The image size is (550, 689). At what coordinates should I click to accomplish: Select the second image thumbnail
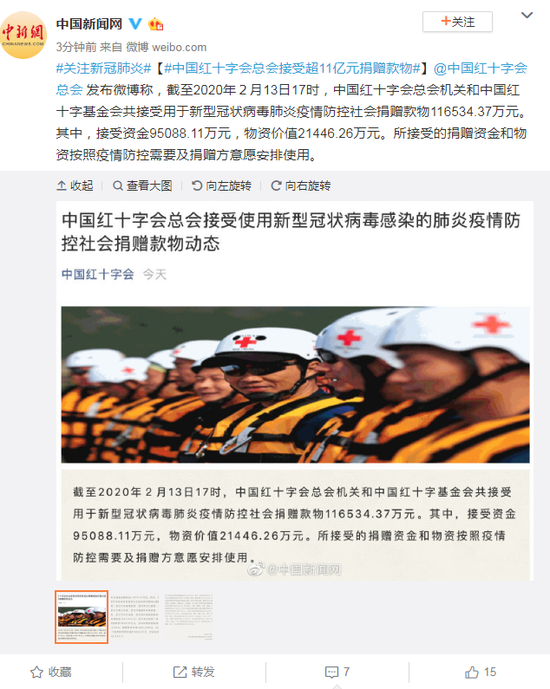click(134, 617)
